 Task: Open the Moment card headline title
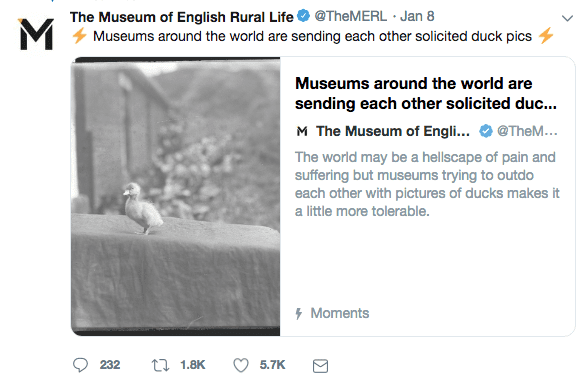point(426,93)
